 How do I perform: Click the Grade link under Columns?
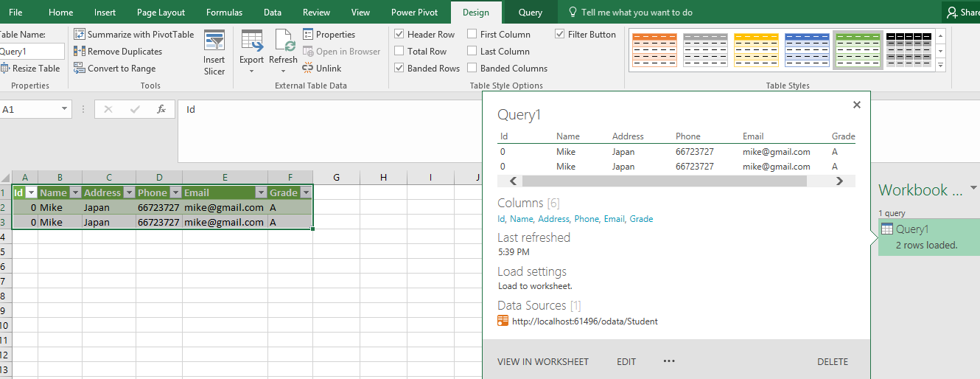[641, 219]
